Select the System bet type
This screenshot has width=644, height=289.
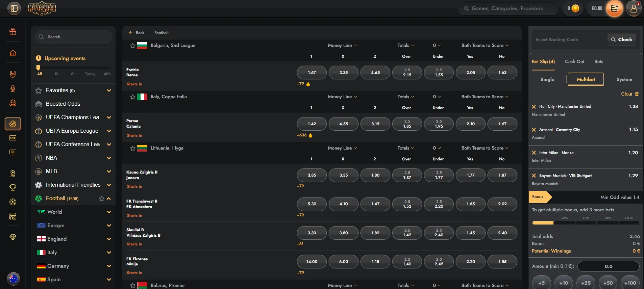tap(624, 80)
